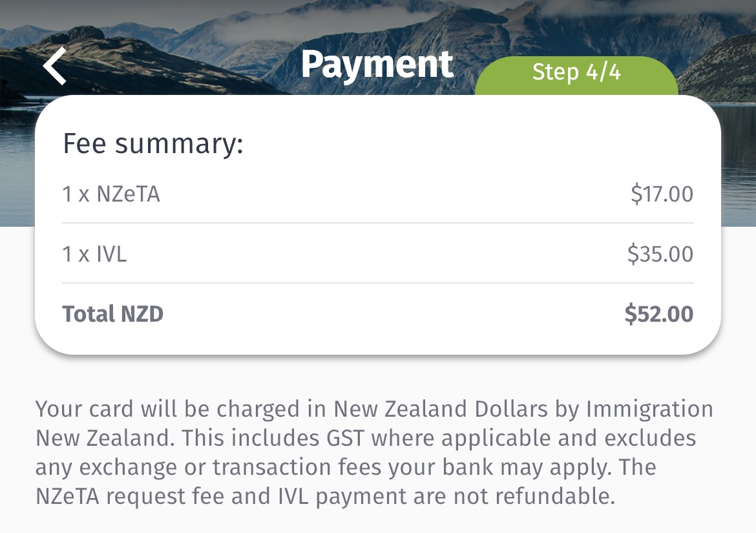Click the divider line above Total NZD
This screenshot has width=756, height=533.
point(377,283)
